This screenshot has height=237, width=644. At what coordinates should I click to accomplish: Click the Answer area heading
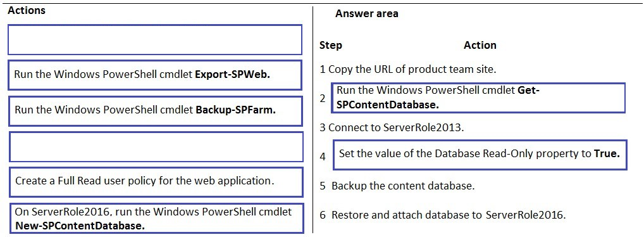[x=367, y=13]
